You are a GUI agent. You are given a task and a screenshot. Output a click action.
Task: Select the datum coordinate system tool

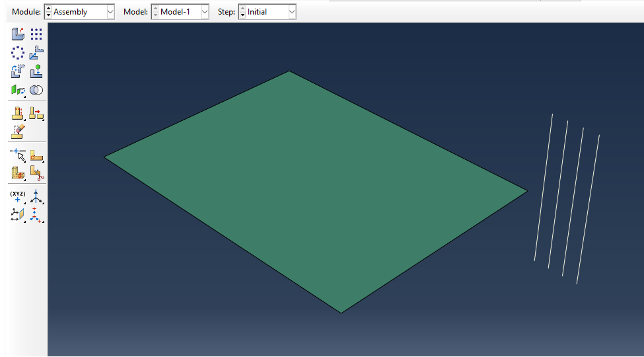[36, 215]
